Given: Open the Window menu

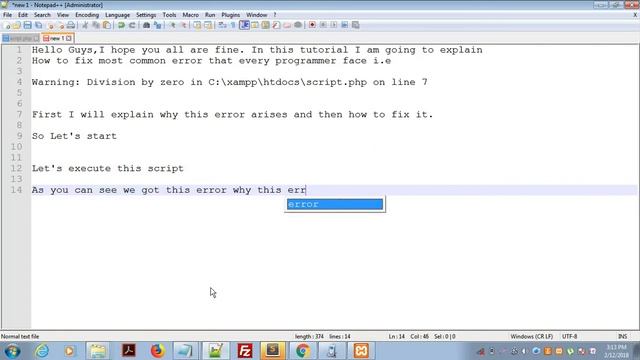Looking at the screenshot, I should pyautogui.click(x=256, y=15).
